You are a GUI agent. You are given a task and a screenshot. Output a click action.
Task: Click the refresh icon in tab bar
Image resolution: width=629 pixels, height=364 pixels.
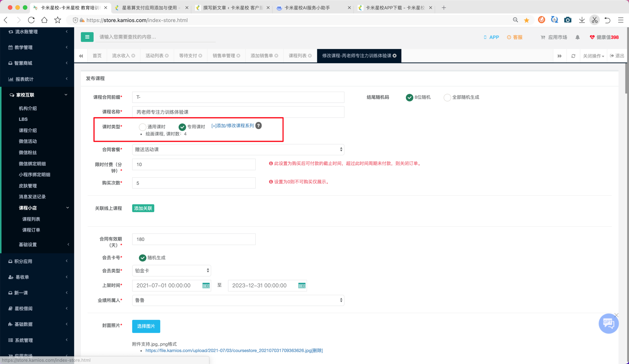coord(573,56)
